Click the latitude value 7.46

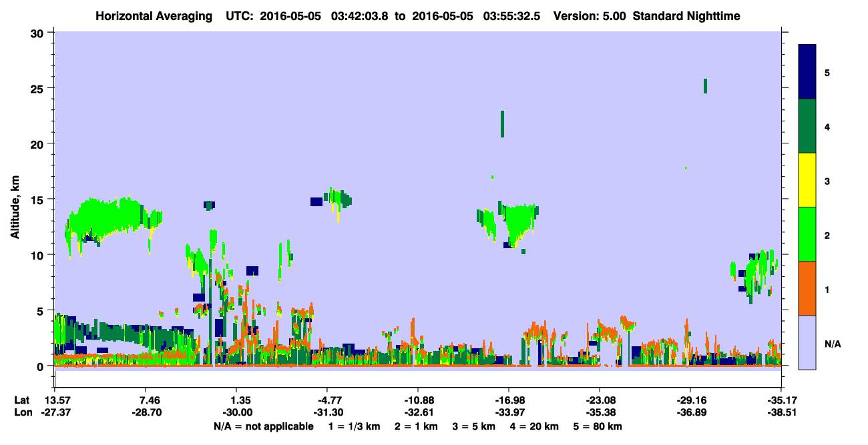[x=145, y=400]
